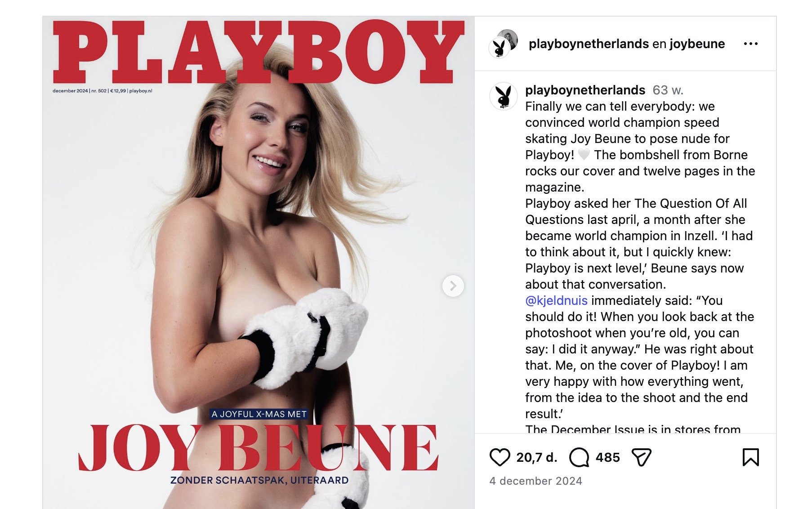
Task: Open joybeune profile from header
Action: (x=697, y=44)
